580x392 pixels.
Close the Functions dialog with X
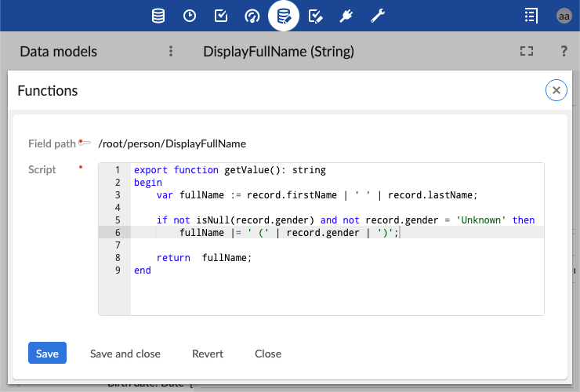point(556,91)
